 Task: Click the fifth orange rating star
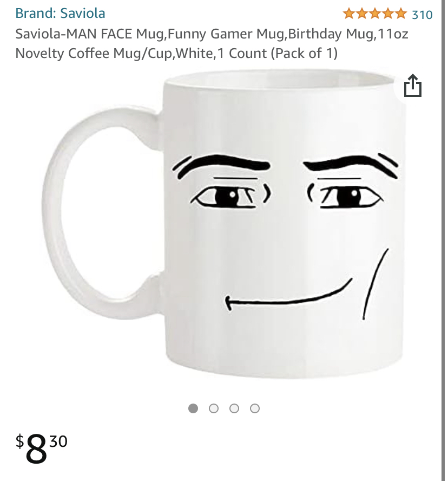click(x=400, y=14)
